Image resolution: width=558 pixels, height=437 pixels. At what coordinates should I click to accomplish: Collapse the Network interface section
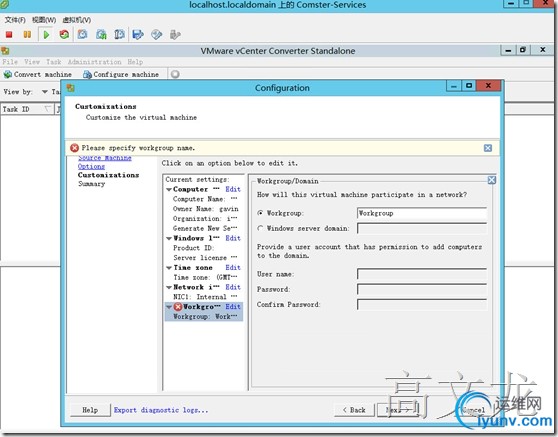[x=169, y=288]
